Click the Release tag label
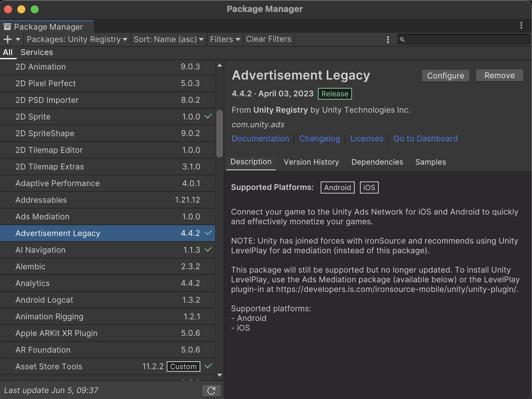This screenshot has width=532, height=399. click(335, 94)
